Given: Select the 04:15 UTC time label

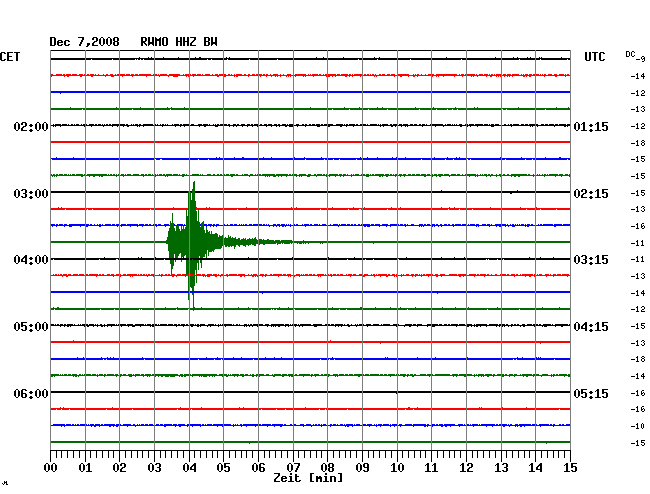Looking at the screenshot, I should point(591,327).
